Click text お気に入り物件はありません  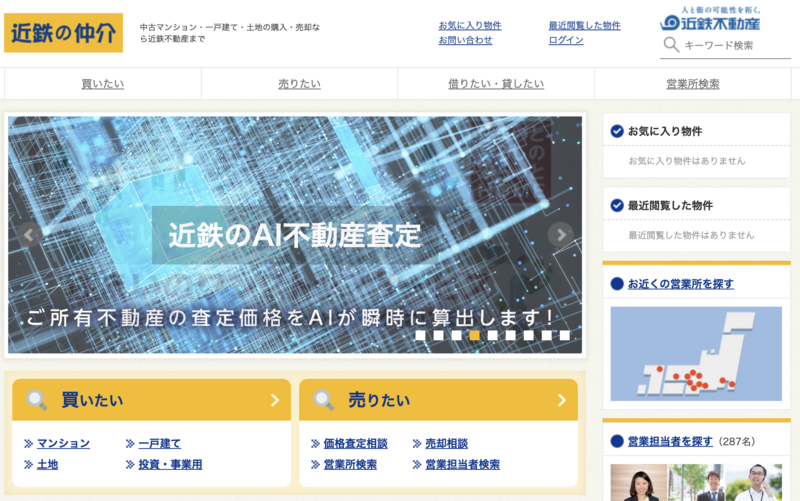(687, 161)
